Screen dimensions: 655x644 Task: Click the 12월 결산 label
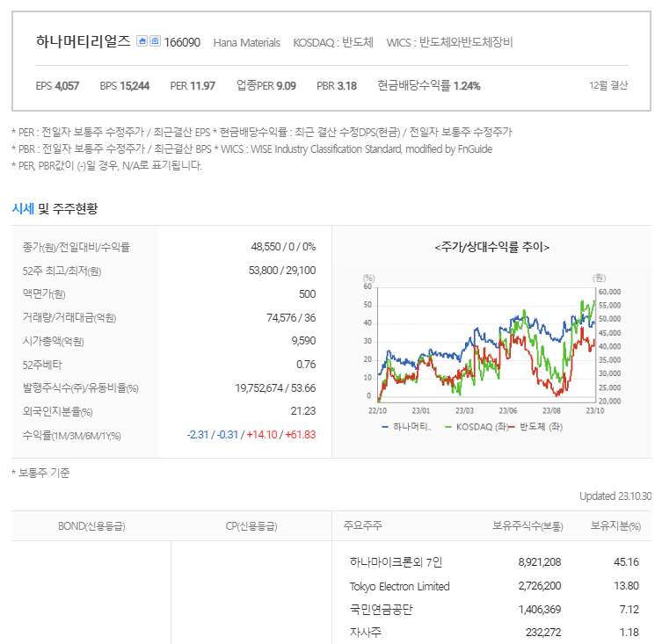click(x=608, y=85)
